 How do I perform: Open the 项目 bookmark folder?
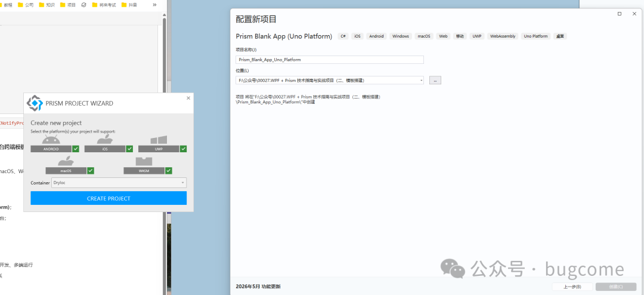[68, 5]
